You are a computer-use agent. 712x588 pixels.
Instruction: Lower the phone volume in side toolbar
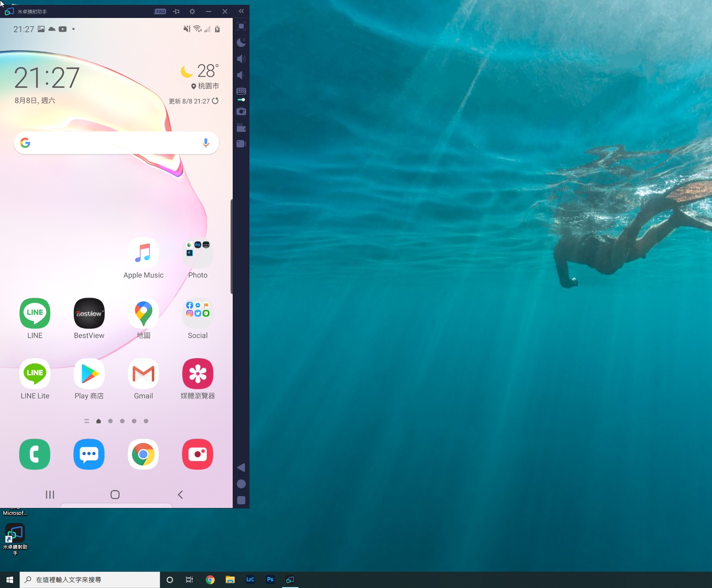click(241, 75)
